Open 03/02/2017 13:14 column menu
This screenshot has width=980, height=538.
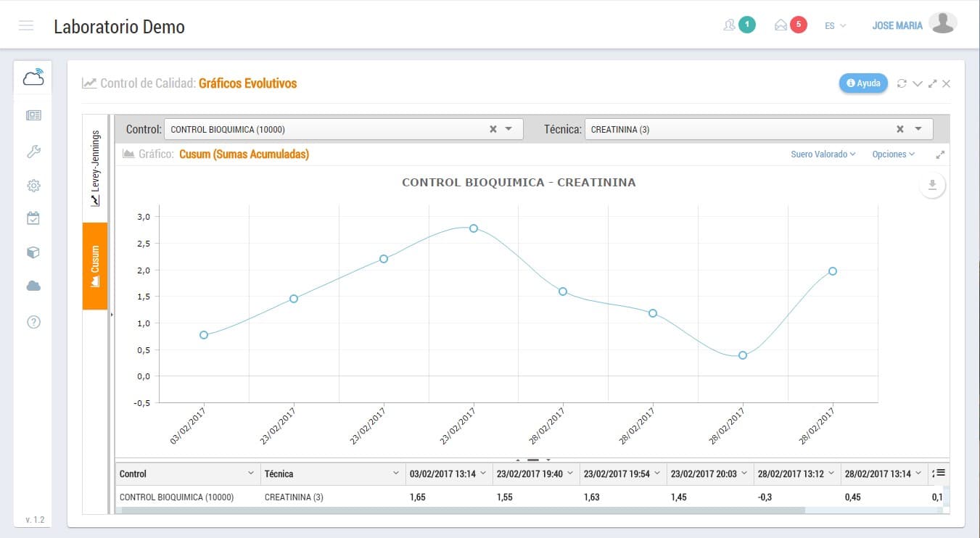483,473
